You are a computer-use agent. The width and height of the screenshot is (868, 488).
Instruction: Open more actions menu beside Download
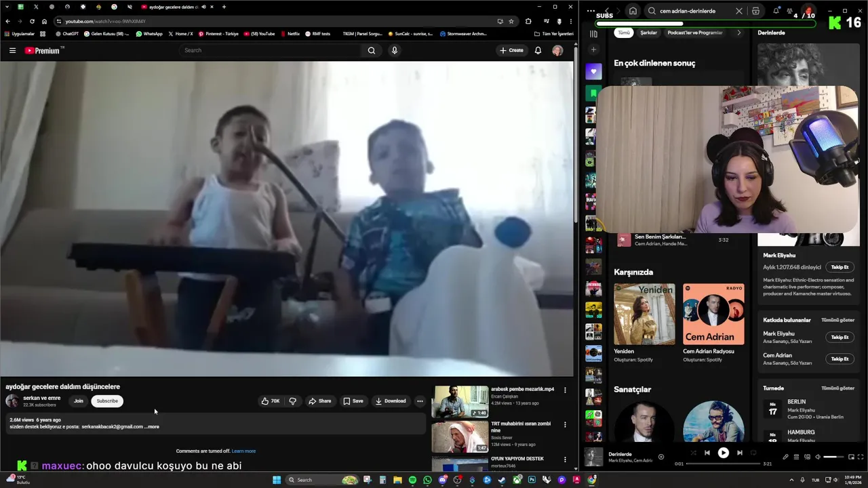420,401
